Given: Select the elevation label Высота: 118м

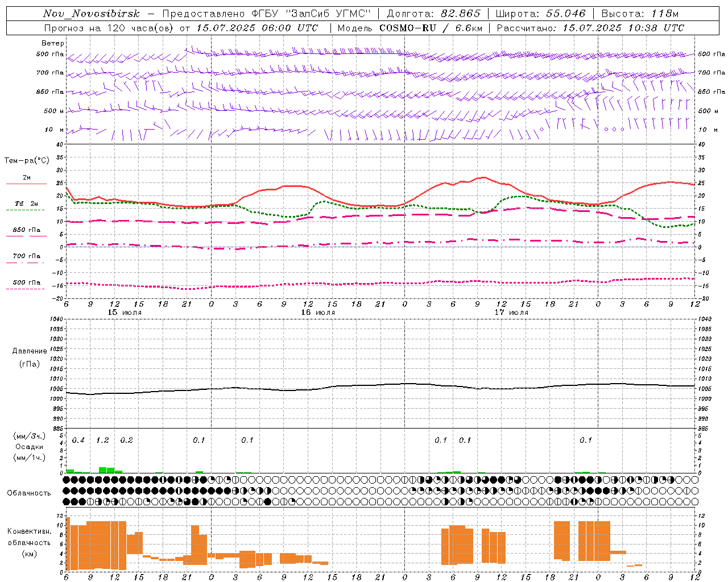Looking at the screenshot, I should 640,14.
